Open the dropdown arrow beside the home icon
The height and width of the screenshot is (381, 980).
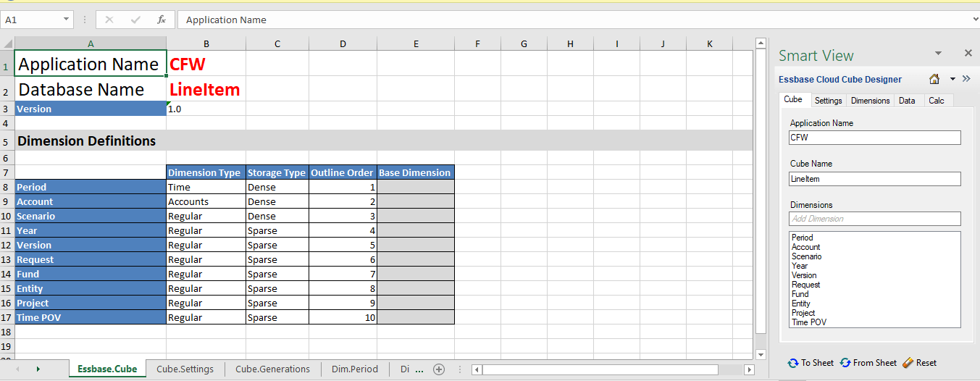tap(952, 79)
